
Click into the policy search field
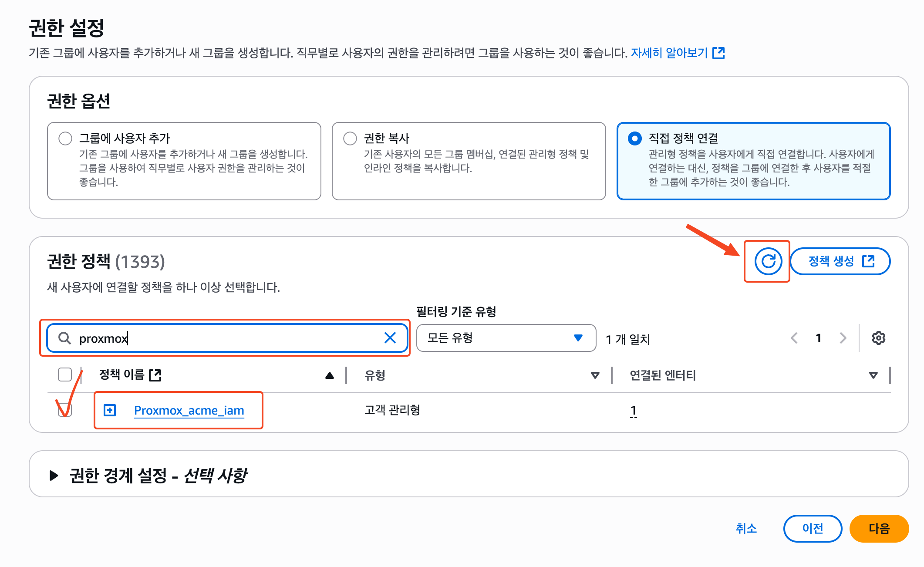(226, 338)
